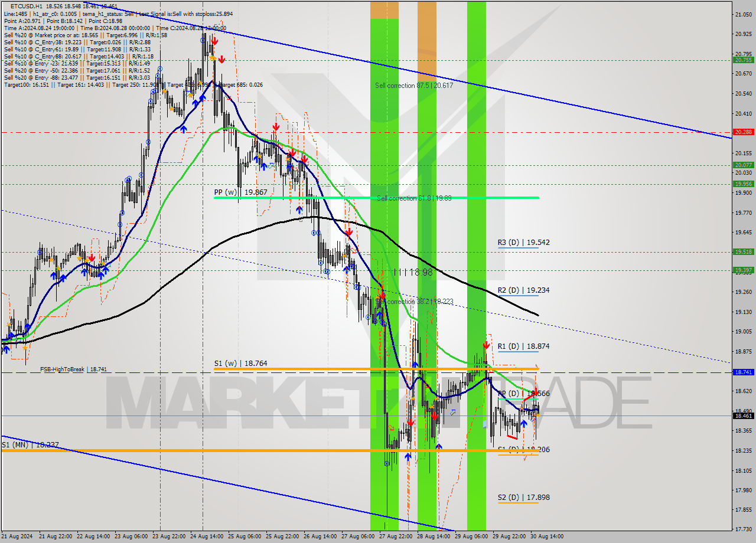
Task: Click the 'R2 (D) | 19.234' resistance label
Action: pyautogui.click(x=523, y=290)
